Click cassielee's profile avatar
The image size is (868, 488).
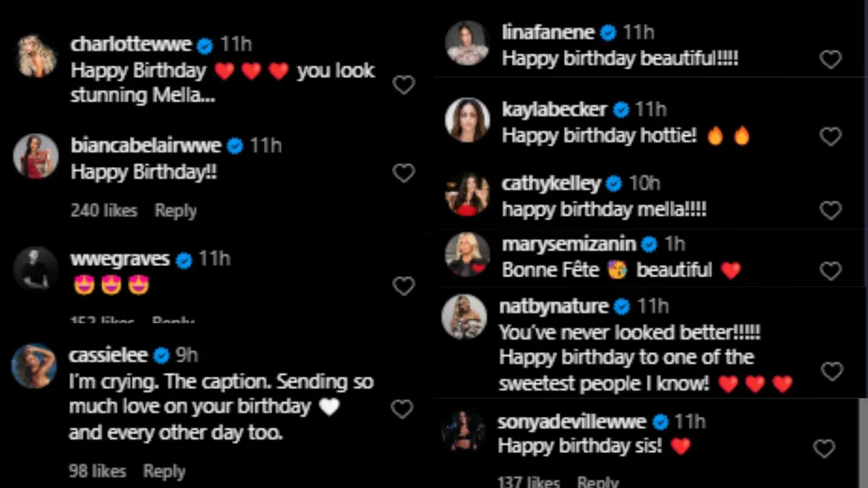tap(34, 366)
